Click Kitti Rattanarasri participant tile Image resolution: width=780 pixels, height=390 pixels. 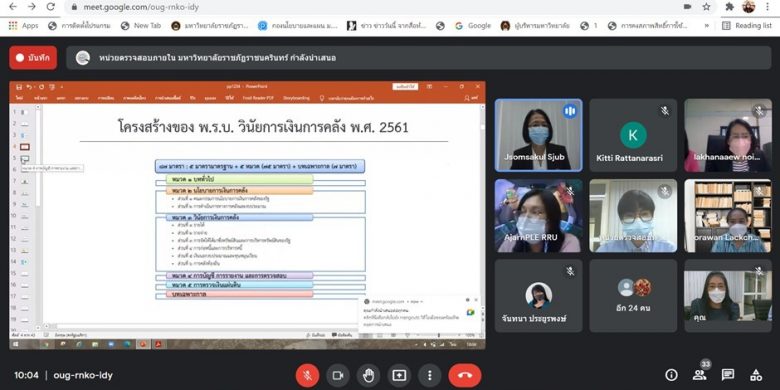pyautogui.click(x=633, y=135)
